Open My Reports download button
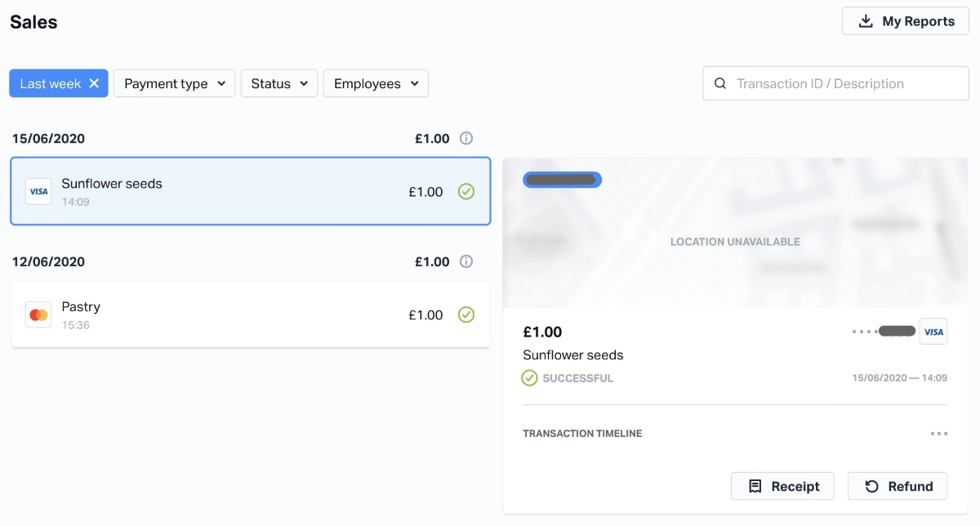The image size is (980, 526). pos(906,21)
